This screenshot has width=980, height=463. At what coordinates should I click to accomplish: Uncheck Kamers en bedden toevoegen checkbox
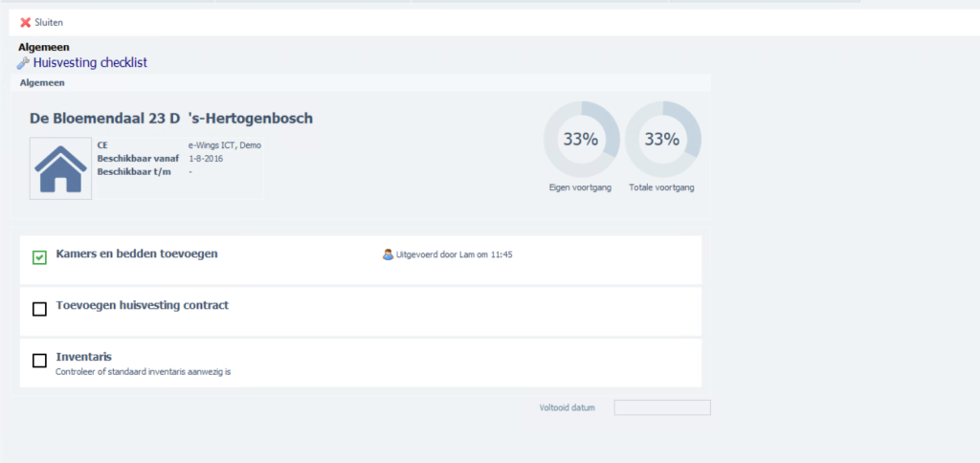[39, 257]
